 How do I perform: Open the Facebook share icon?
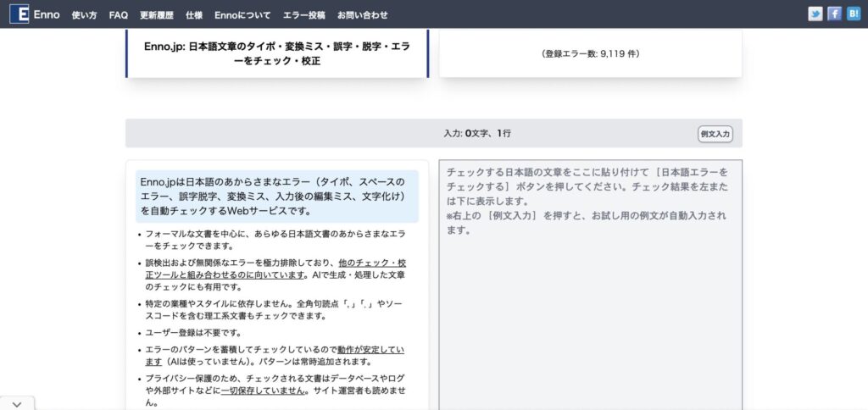click(834, 14)
